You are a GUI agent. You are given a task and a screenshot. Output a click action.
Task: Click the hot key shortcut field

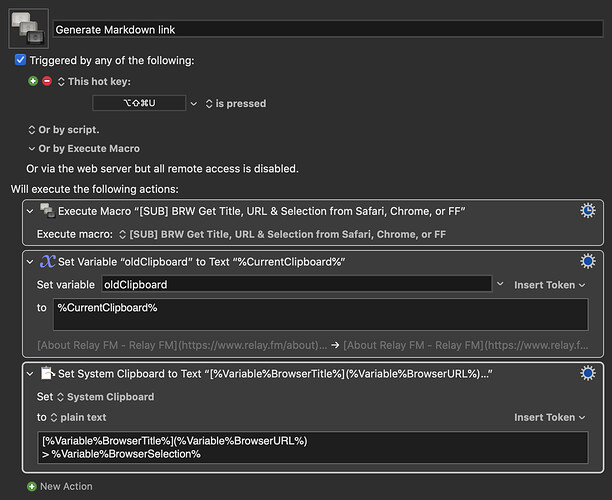[139, 103]
